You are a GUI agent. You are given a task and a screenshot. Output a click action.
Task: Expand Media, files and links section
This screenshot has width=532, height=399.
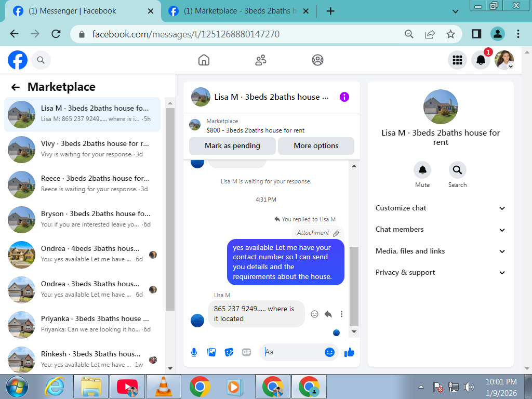coord(441,251)
